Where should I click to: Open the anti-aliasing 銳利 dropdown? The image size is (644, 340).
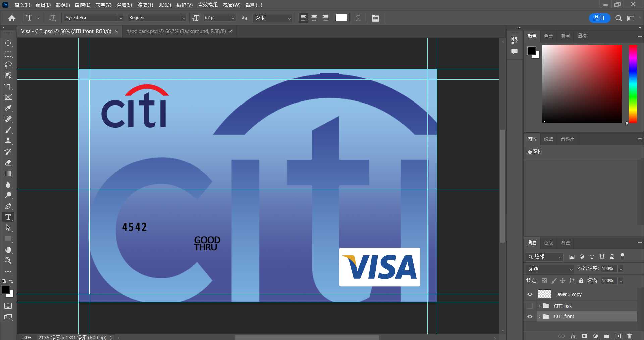(x=273, y=18)
